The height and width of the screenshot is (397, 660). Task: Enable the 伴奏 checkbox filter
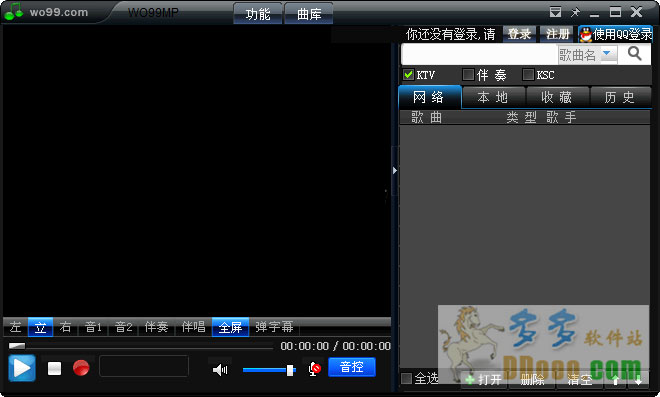coord(468,75)
